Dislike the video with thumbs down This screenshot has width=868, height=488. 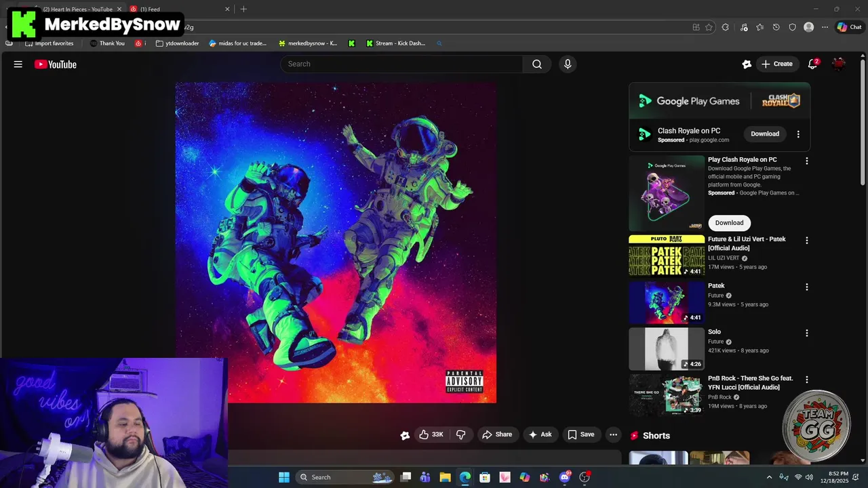pyautogui.click(x=460, y=434)
